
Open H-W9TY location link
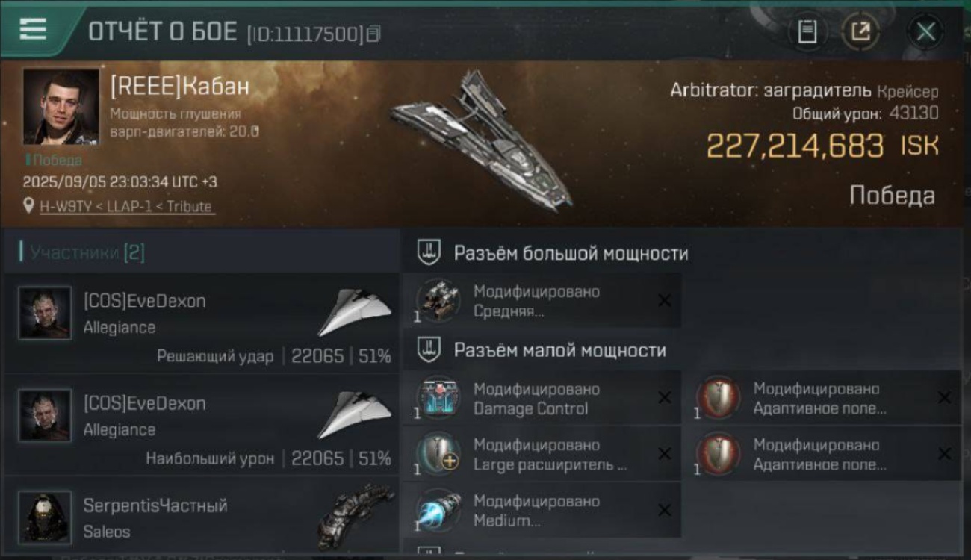pyautogui.click(x=126, y=206)
